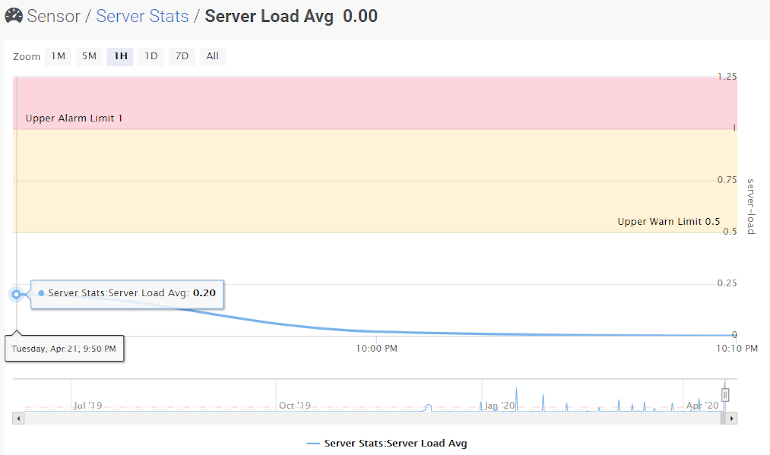Click the highlighted data point at 9:50 PM
Viewport: 770px width, 455px height.
pos(16,294)
